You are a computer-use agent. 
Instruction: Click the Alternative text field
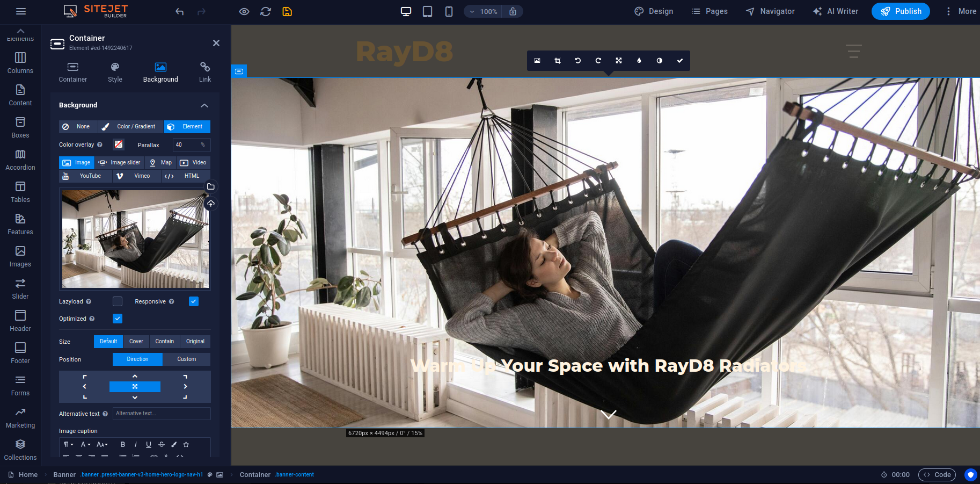click(162, 414)
